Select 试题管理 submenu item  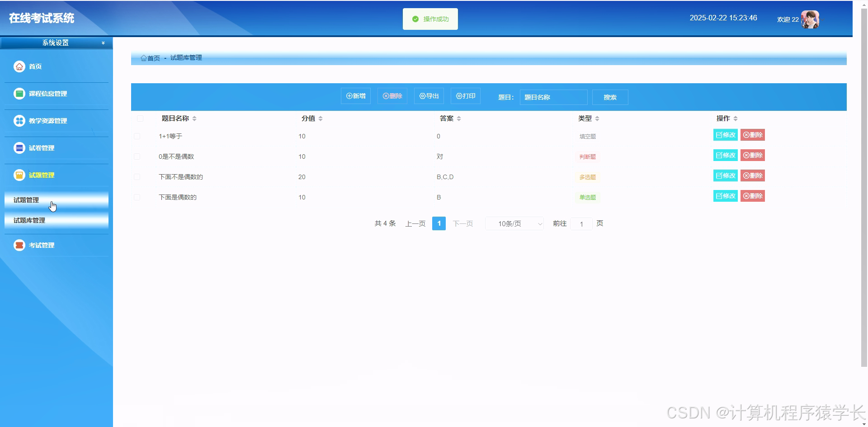coord(57,200)
